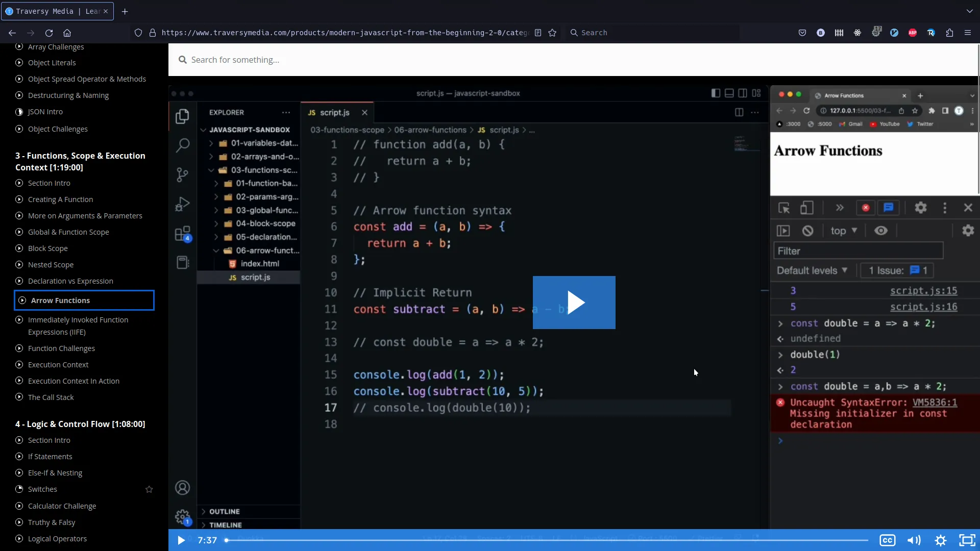Open the Block Scope lesson

pos(48,248)
